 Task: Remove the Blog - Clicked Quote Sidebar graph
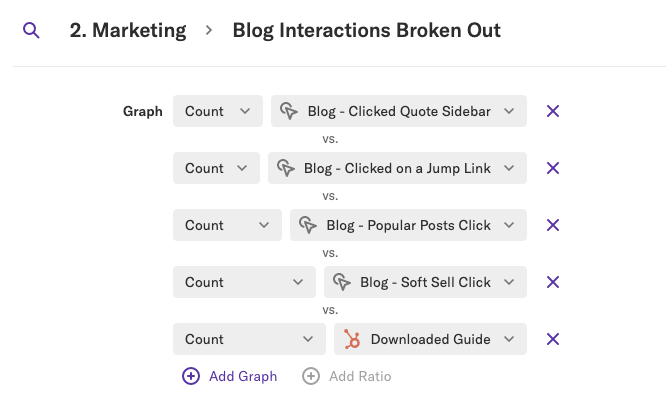tap(553, 111)
